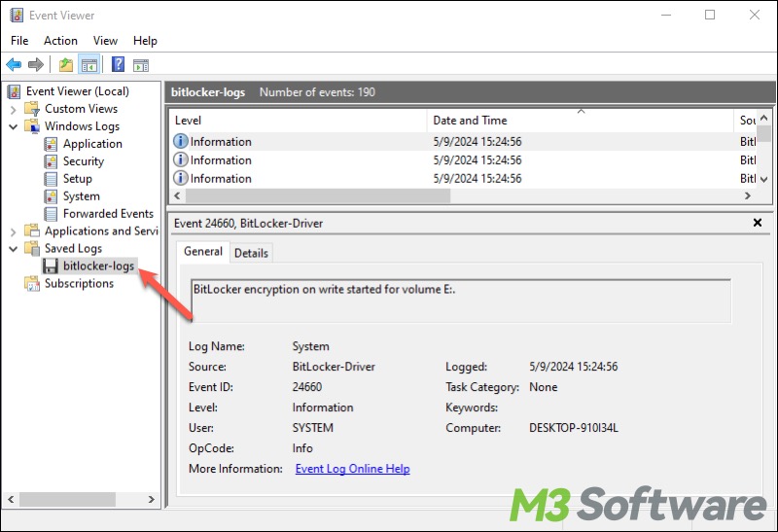This screenshot has height=532, width=778.
Task: Open the blue Help question mark icon
Action: (x=118, y=64)
